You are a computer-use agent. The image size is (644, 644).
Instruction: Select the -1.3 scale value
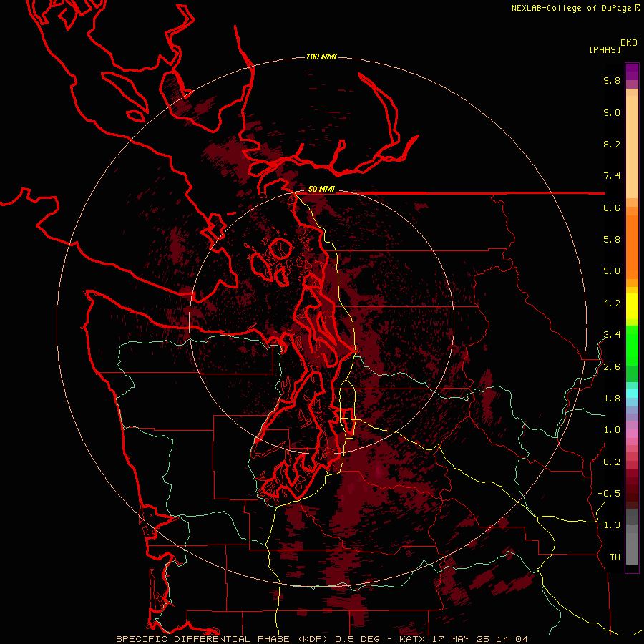tap(609, 525)
